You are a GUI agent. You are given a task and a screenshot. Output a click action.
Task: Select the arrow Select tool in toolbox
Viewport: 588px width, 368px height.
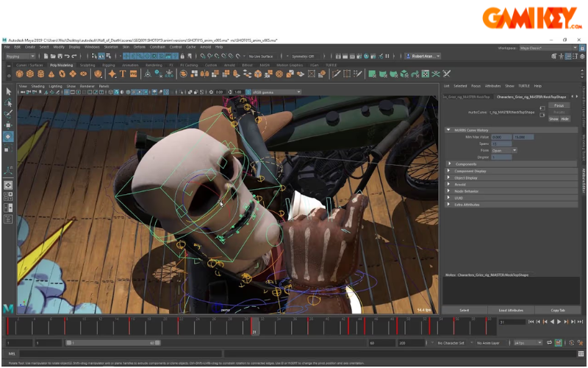(x=8, y=91)
